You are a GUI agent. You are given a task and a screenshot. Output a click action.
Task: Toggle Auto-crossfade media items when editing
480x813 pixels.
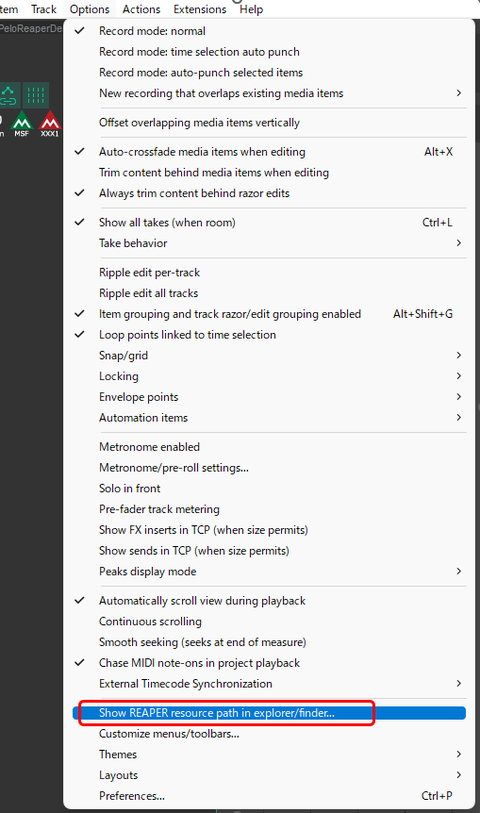tap(269, 152)
